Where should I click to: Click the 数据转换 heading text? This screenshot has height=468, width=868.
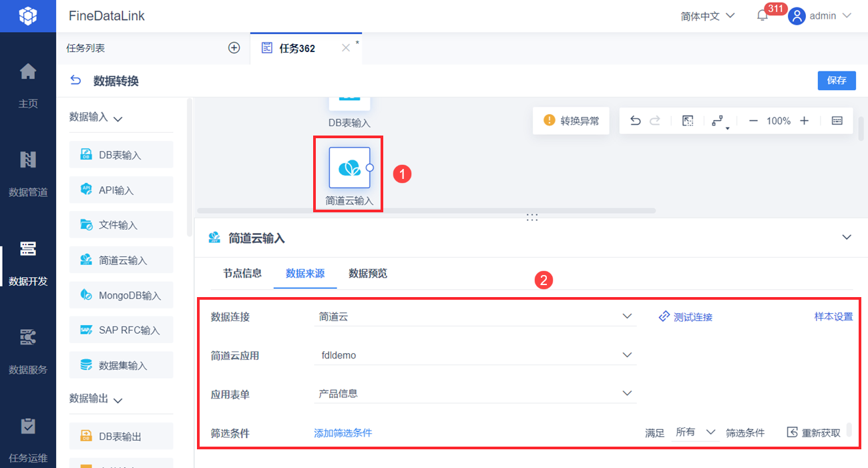point(116,81)
